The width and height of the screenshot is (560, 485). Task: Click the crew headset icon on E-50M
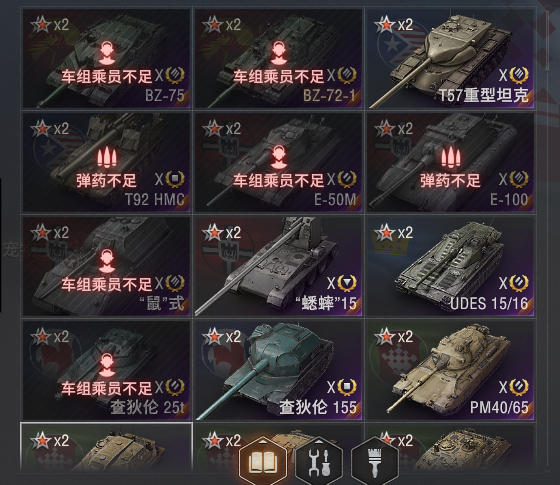click(x=279, y=157)
